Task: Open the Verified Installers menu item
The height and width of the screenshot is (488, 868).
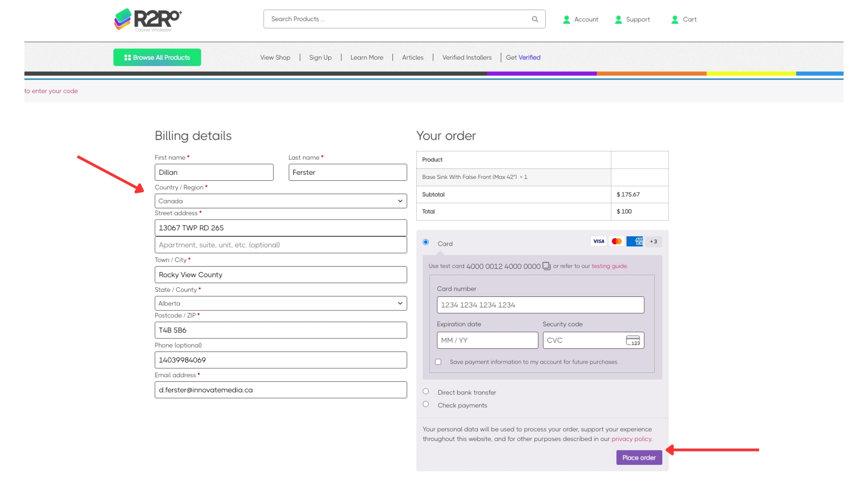Action: pos(467,57)
